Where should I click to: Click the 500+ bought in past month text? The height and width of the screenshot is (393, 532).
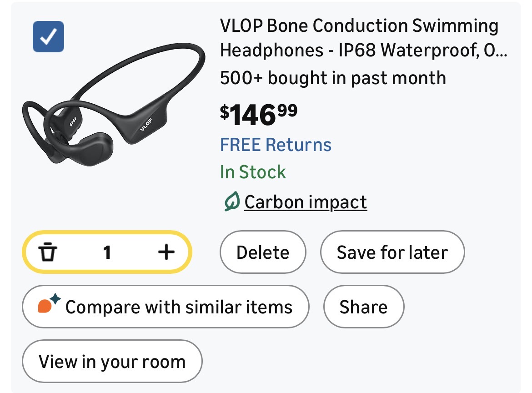(x=332, y=78)
